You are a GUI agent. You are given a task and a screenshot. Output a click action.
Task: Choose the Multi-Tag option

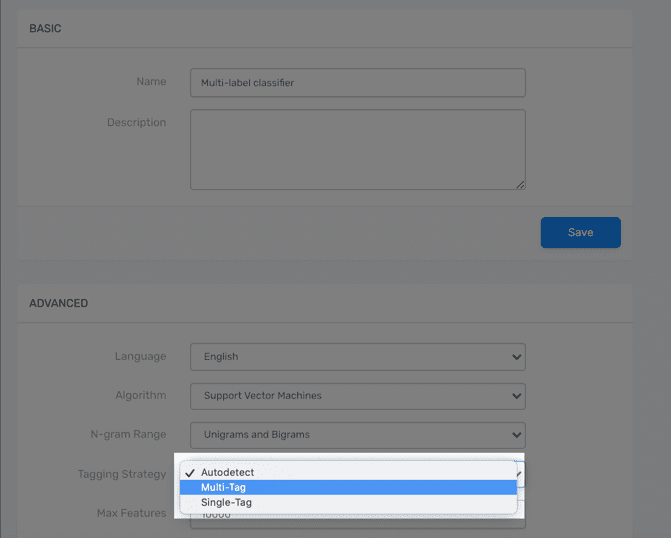click(x=224, y=487)
